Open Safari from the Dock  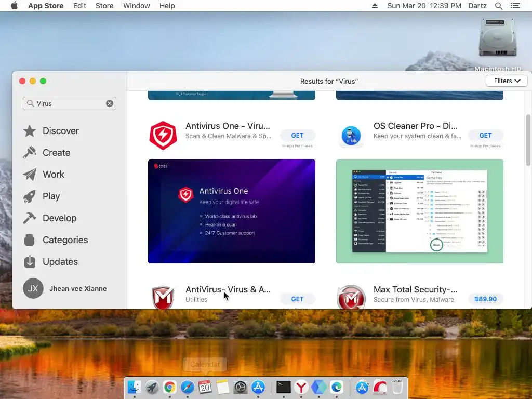click(x=187, y=387)
